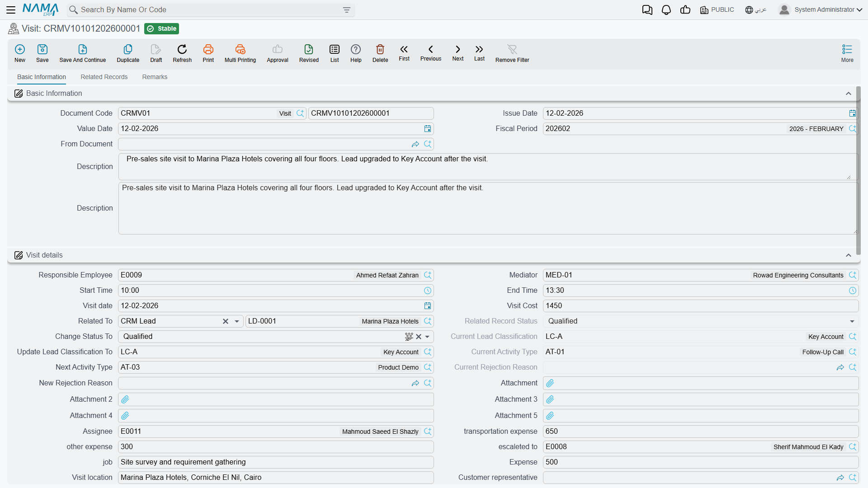This screenshot has width=868, height=488.
Task: Click the Visit location field
Action: [276, 478]
